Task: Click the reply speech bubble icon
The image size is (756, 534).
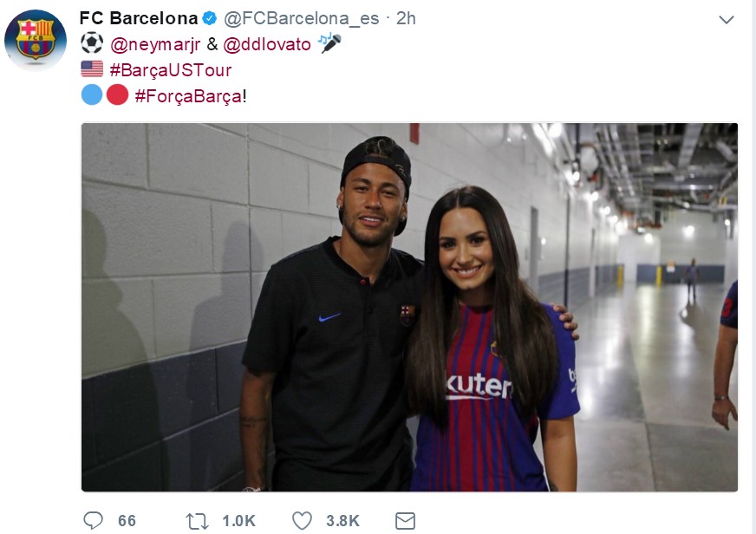Action: pos(93,520)
